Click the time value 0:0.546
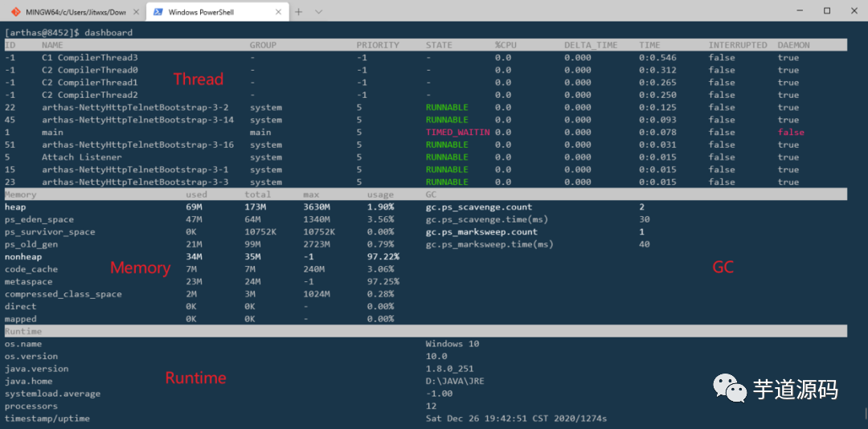 (x=657, y=58)
